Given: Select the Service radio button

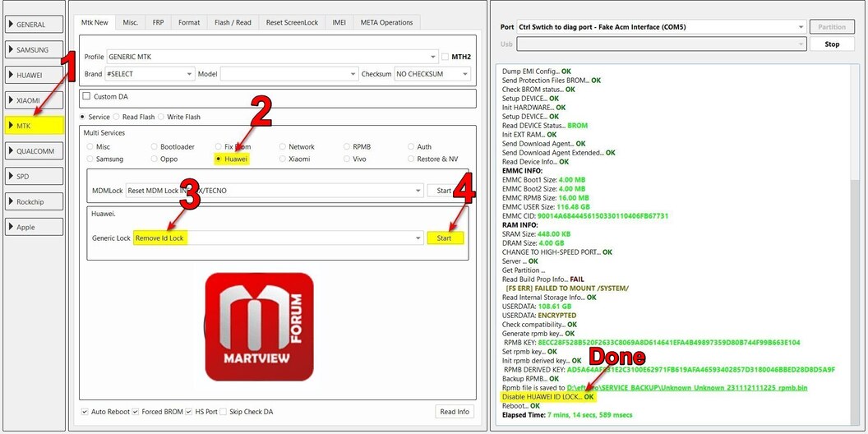Looking at the screenshot, I should [x=84, y=117].
